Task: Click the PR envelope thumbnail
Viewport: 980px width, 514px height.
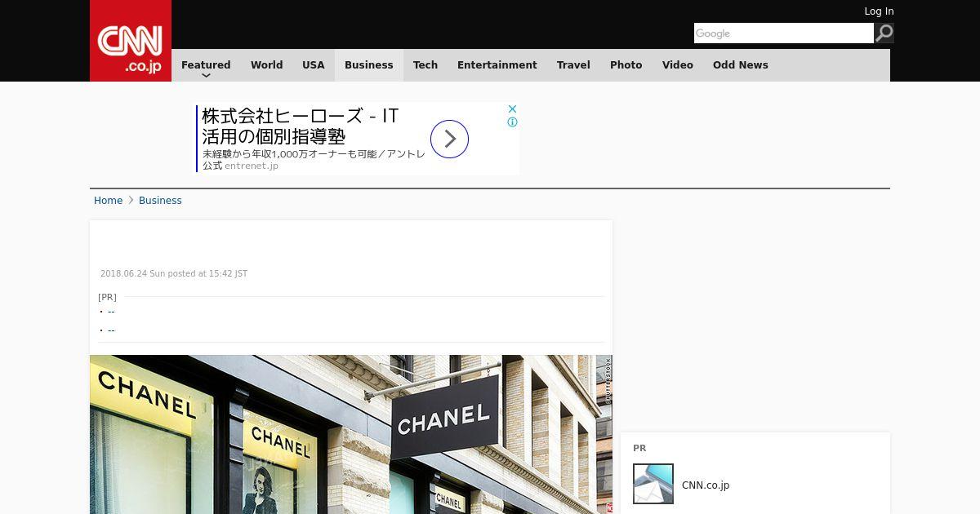Action: 653,484
